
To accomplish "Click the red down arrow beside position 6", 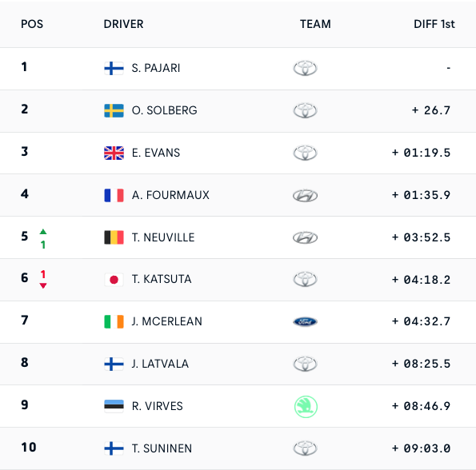I will [x=43, y=285].
